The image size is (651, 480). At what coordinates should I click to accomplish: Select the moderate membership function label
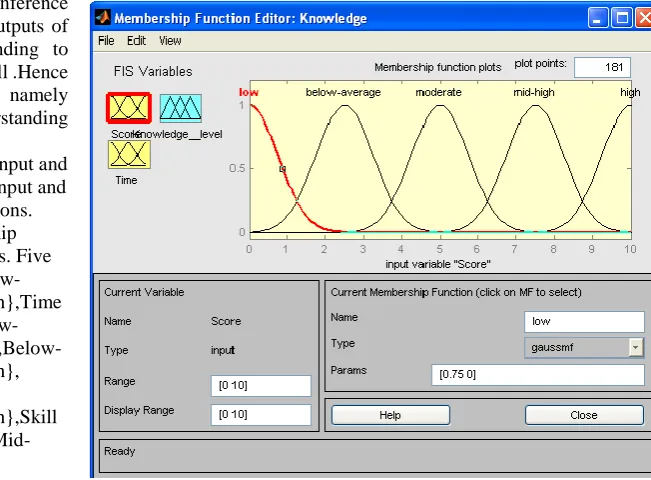click(438, 92)
